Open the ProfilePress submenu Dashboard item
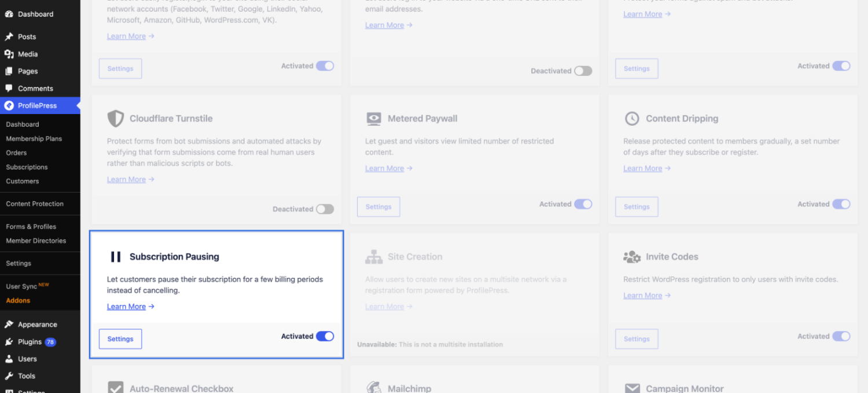The image size is (868, 393). [23, 124]
